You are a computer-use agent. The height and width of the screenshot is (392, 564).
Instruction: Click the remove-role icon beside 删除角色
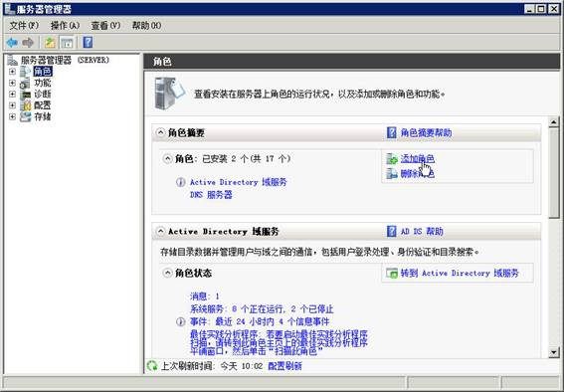tap(392, 174)
